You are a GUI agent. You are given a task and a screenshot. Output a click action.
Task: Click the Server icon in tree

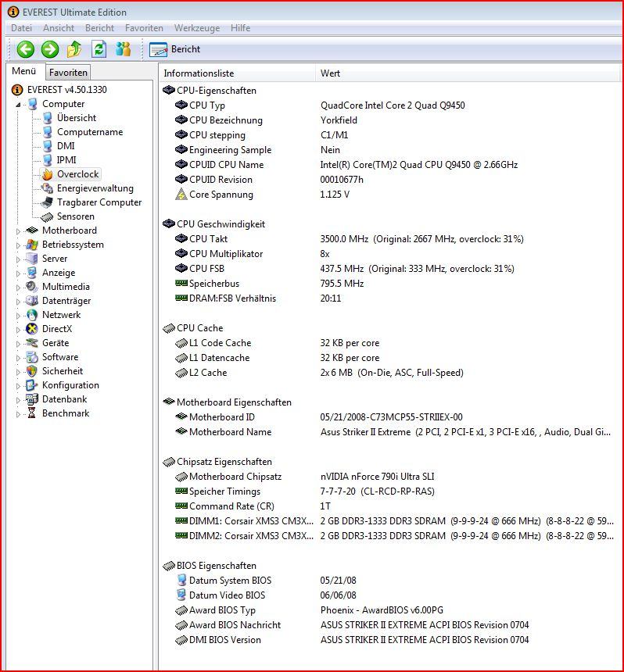coord(32,259)
